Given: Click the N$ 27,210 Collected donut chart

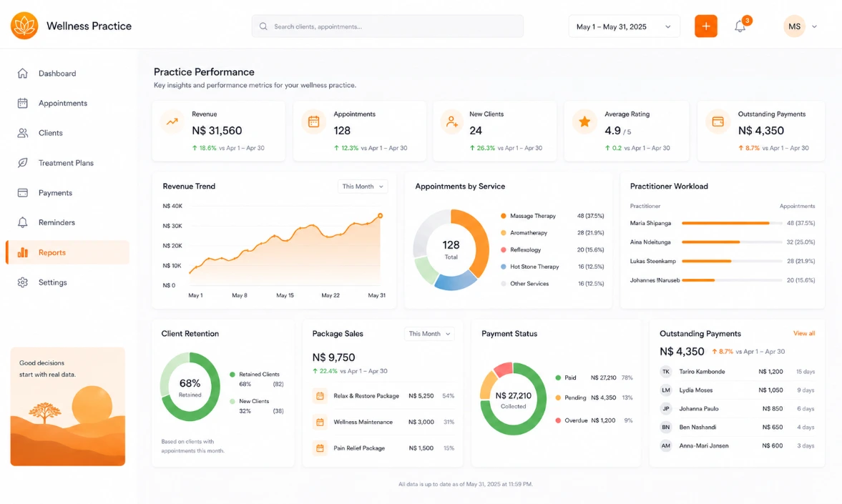Looking at the screenshot, I should tap(513, 399).
